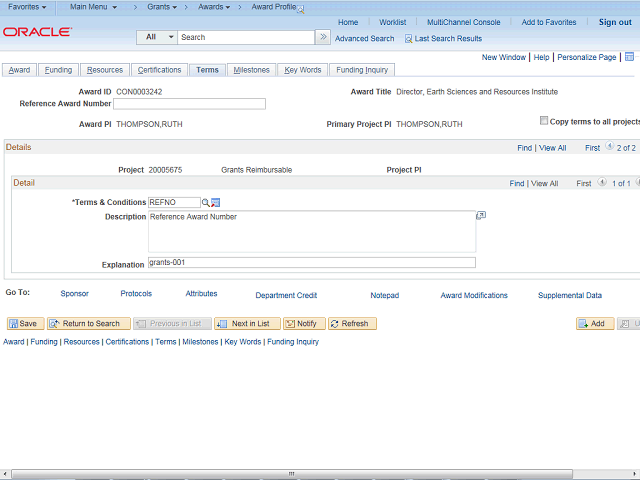
Task: Switch to the Resources tab
Action: coord(104,70)
